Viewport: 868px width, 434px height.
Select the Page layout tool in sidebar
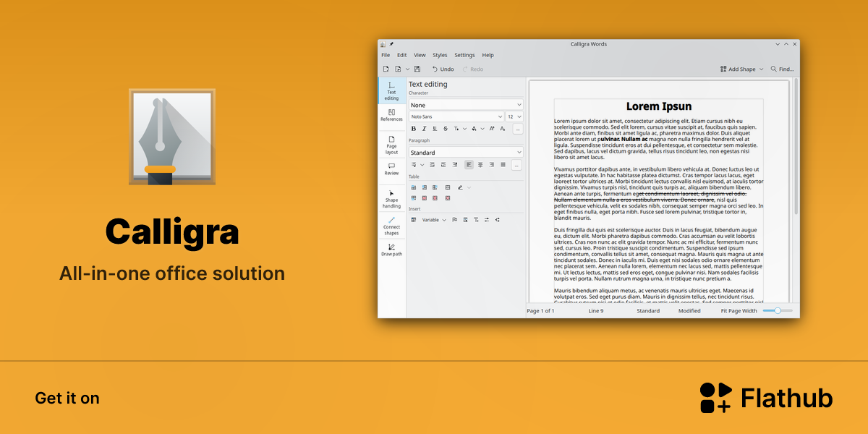(391, 145)
